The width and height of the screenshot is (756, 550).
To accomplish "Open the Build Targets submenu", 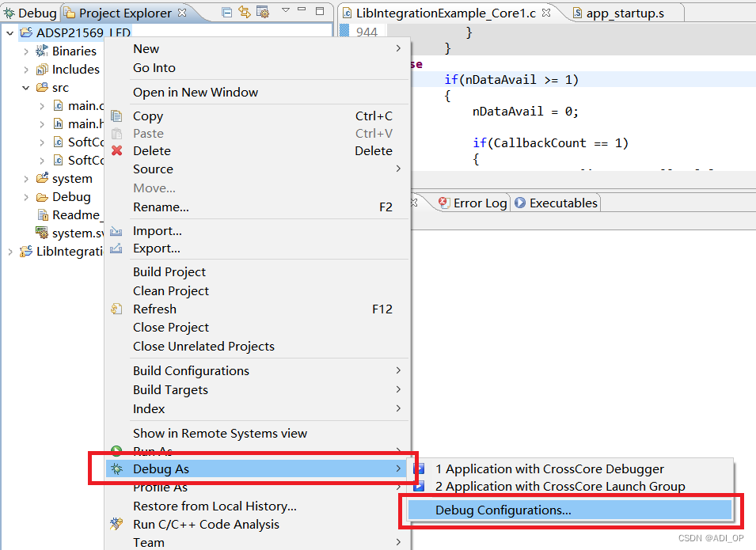I will pos(257,389).
